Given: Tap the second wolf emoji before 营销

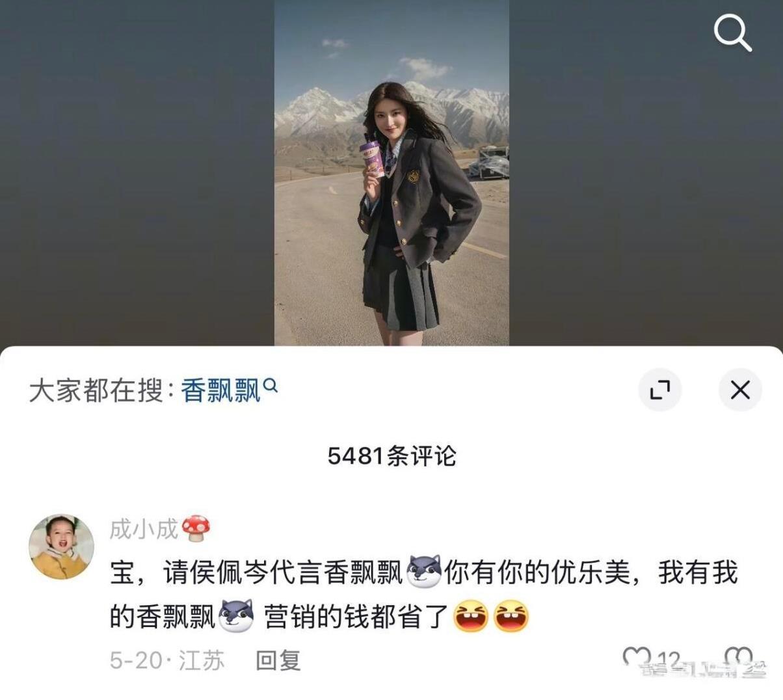Looking at the screenshot, I should click(237, 617).
